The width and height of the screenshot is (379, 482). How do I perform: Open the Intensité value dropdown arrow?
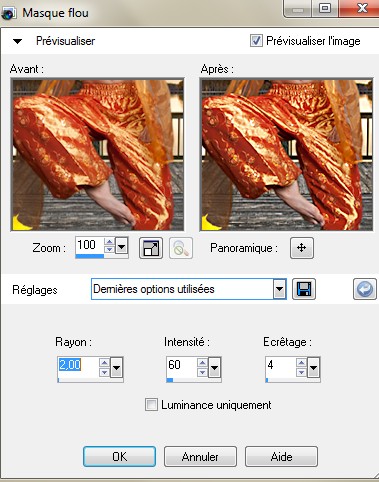pos(215,367)
